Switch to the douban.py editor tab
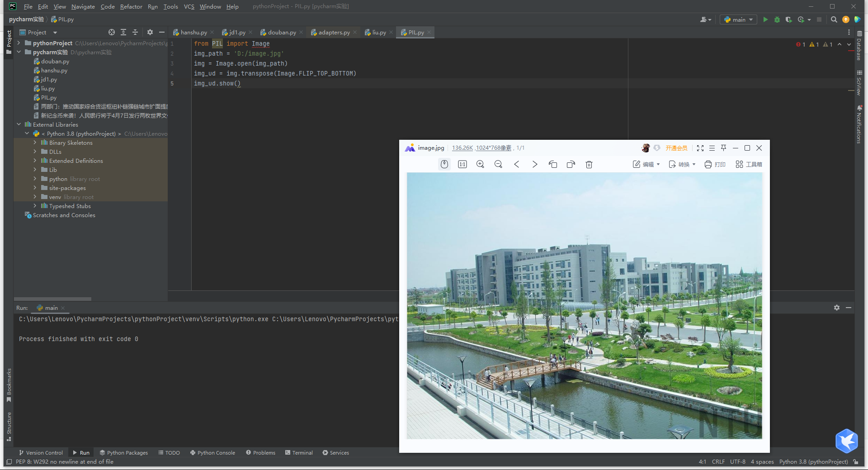The image size is (868, 470). coord(281,32)
